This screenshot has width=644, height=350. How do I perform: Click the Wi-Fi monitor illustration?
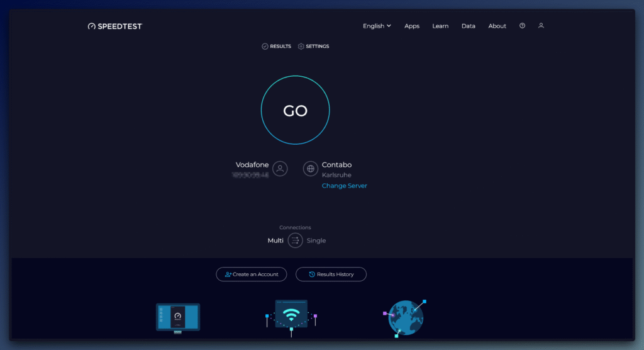[291, 315]
